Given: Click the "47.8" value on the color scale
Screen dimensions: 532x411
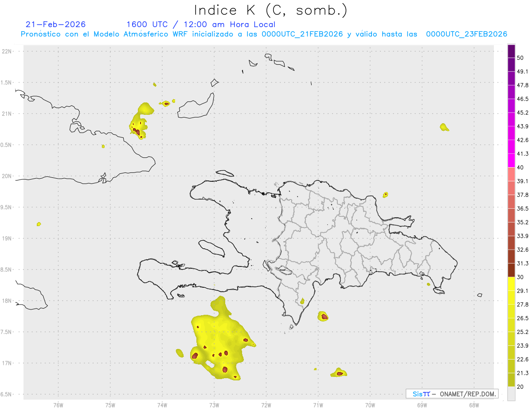Looking at the screenshot, I should click(x=523, y=85).
